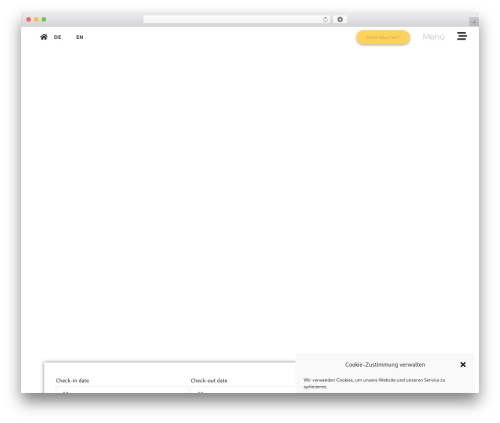Click the green window maximize dot
The width and height of the screenshot is (500, 423).
pos(44,20)
